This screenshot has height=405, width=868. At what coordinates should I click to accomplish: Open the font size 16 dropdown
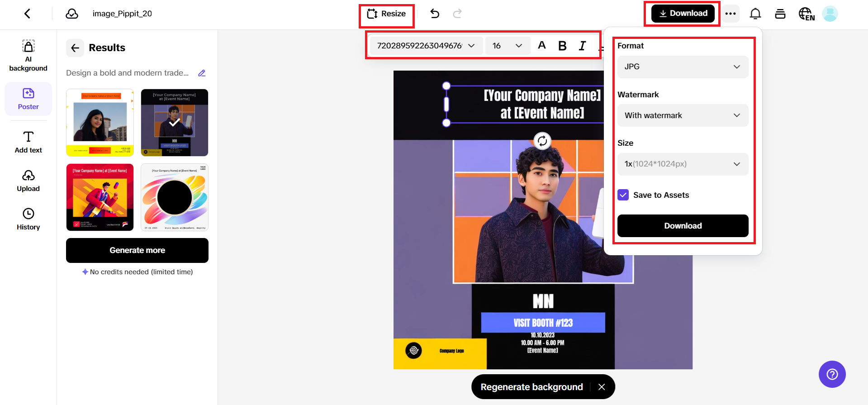(x=507, y=46)
